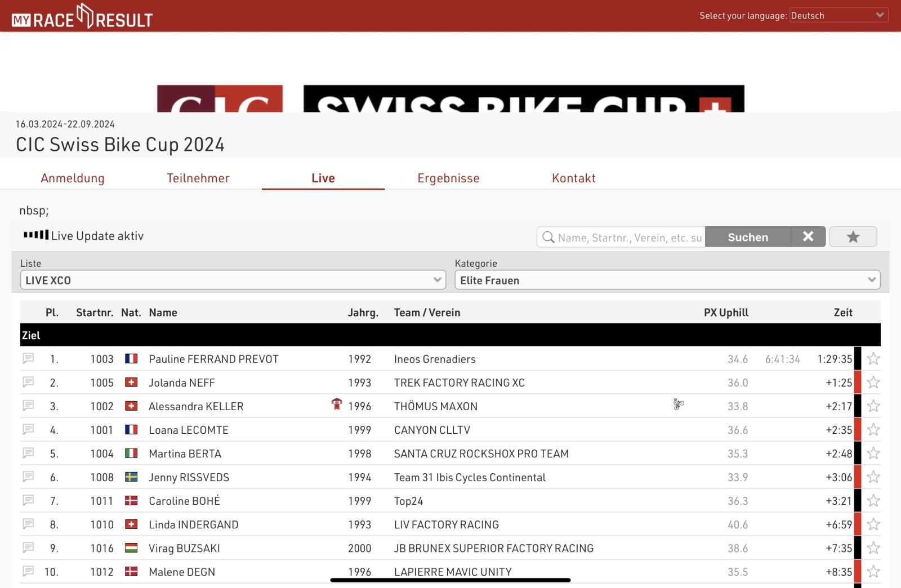Screen dimensions: 901x588
Task: Switch to the Ergebnisse tab
Action: click(448, 178)
